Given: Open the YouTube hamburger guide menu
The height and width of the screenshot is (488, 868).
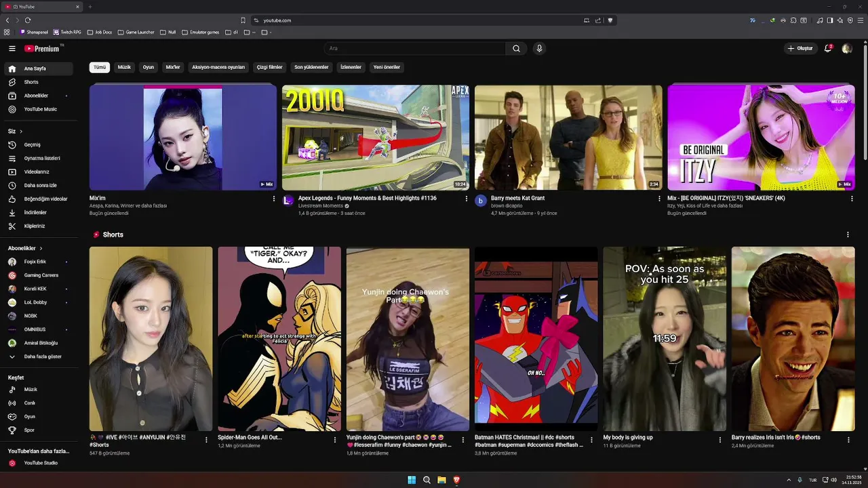Looking at the screenshot, I should [12, 49].
